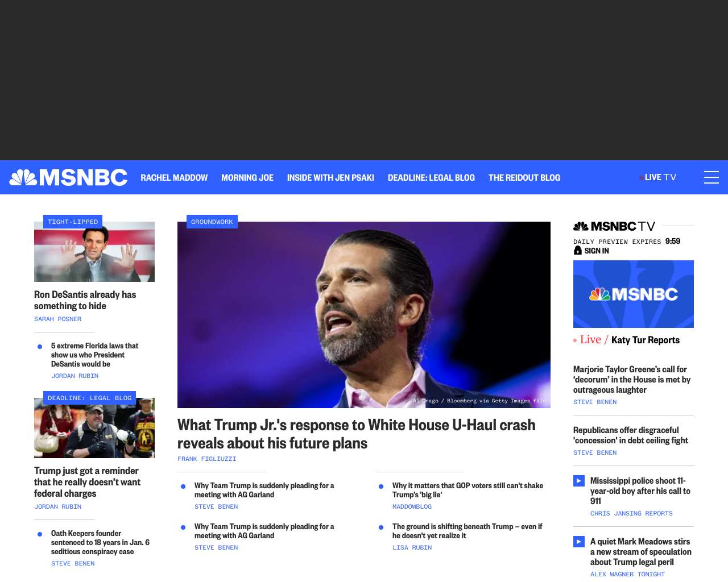Click Steve Benen under Oath Keepers story
The width and height of the screenshot is (728, 582).
tap(73, 563)
